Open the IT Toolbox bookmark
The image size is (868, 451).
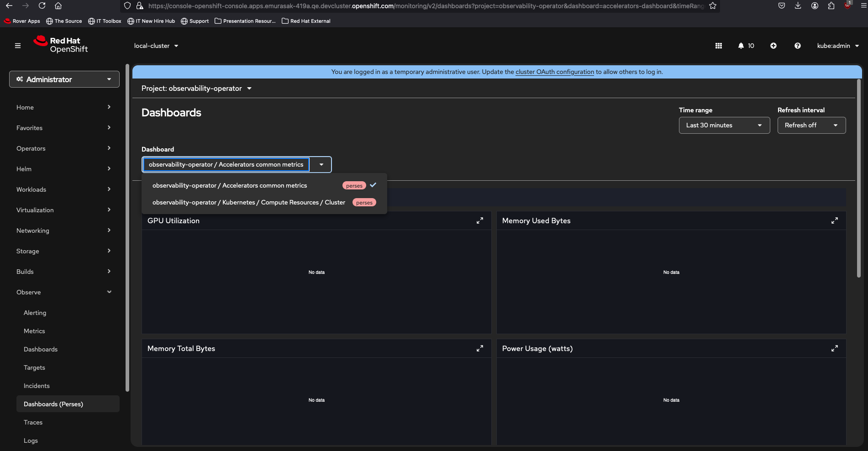tap(105, 21)
